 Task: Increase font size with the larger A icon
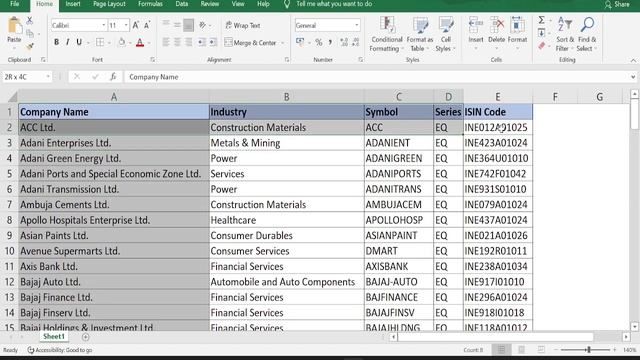point(136,25)
